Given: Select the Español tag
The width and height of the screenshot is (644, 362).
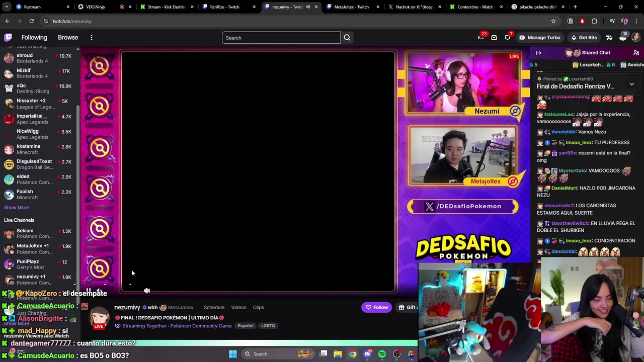Looking at the screenshot, I should tap(246, 326).
